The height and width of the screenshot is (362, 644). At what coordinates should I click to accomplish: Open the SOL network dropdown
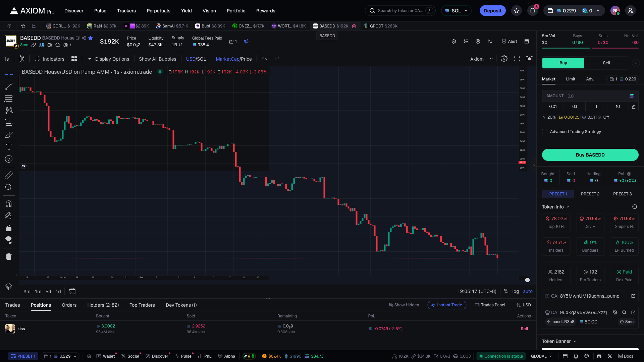(456, 11)
